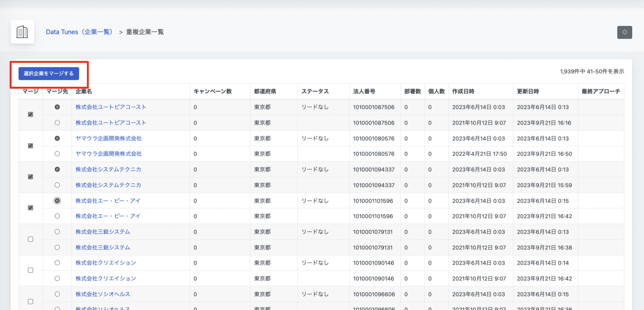Click 法人番号 1010001090146 in リードなし row
644x310 pixels.
pyautogui.click(x=373, y=263)
